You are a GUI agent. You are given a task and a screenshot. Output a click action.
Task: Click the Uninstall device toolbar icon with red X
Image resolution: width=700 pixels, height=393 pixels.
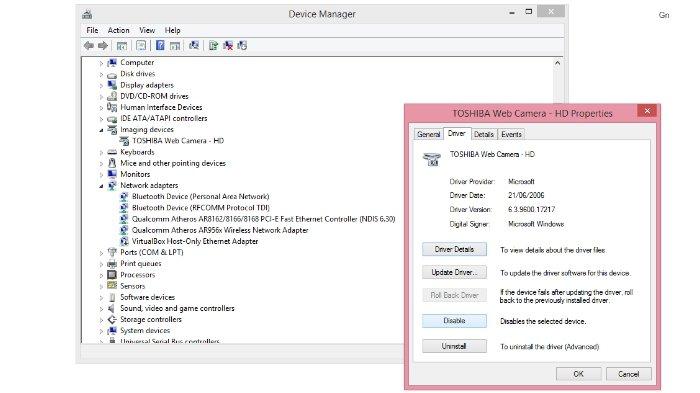[228, 46]
